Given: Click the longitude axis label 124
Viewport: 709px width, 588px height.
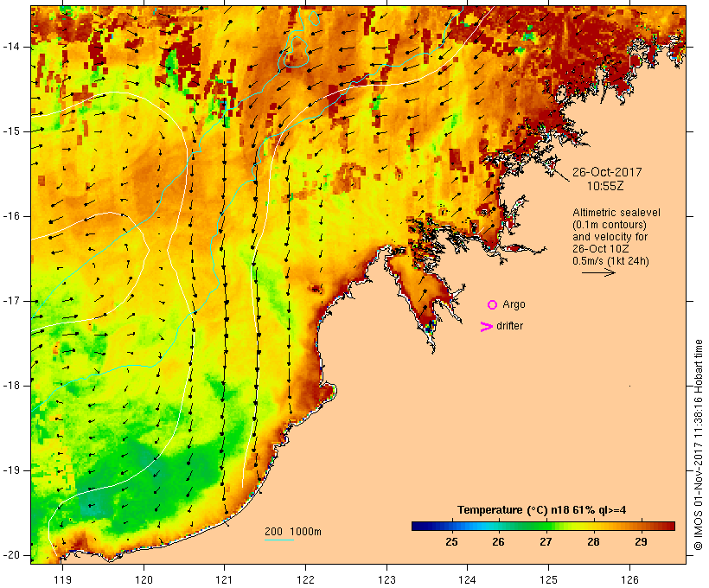Looking at the screenshot, I should [x=467, y=580].
